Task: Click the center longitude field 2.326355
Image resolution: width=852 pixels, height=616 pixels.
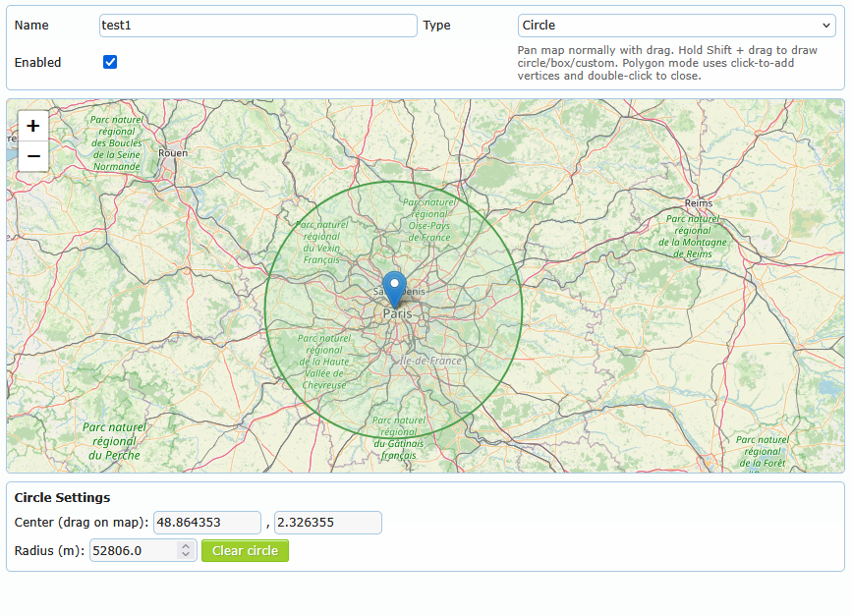Action: click(327, 523)
